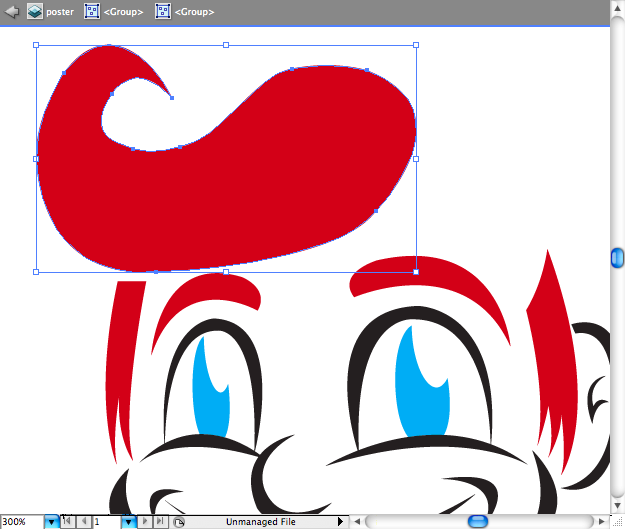Screen dimensions: 625x529
Task: Go to first artboard button
Action: click(67, 521)
